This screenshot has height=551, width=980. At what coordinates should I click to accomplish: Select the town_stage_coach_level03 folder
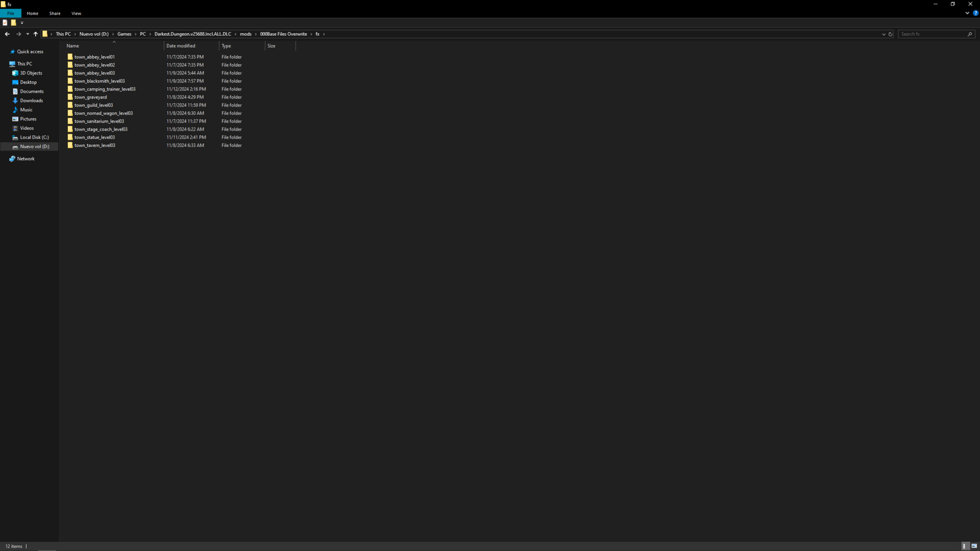point(101,130)
